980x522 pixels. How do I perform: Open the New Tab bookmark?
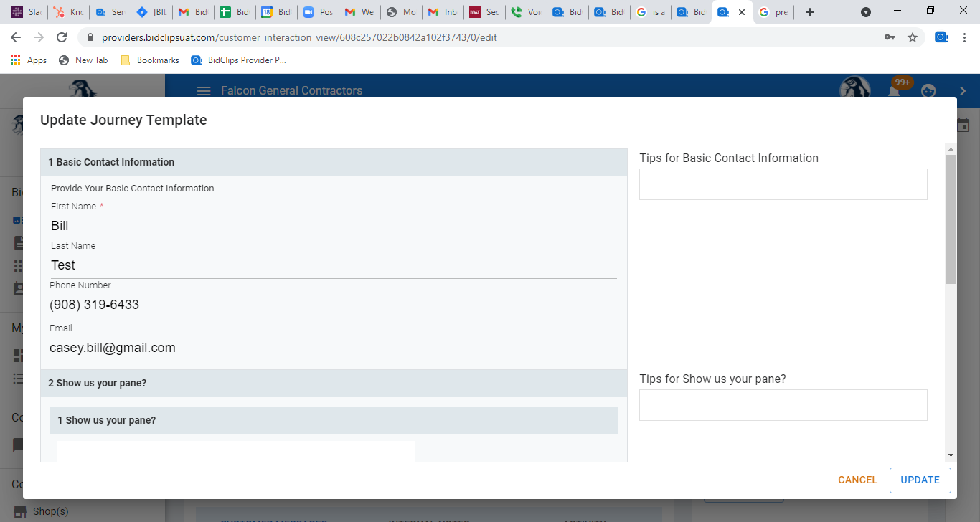83,60
